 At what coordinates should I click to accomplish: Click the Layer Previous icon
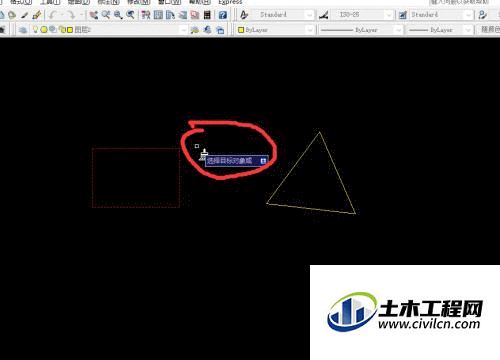(x=207, y=30)
